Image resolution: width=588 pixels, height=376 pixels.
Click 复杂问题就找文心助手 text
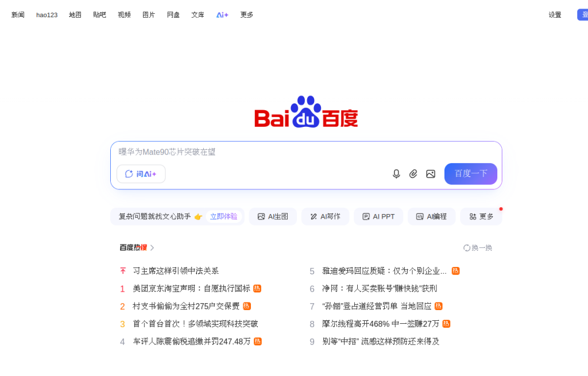click(x=154, y=216)
